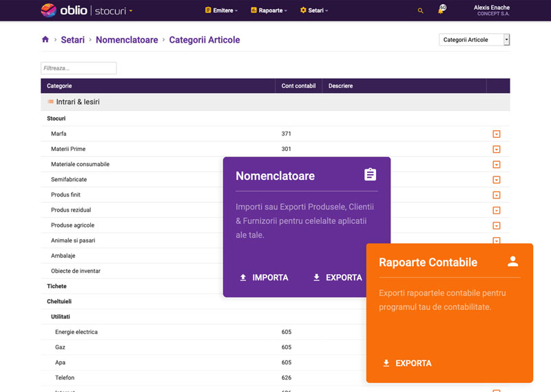Click the Rapoarte Contabile card title
551x392 pixels.
point(428,262)
